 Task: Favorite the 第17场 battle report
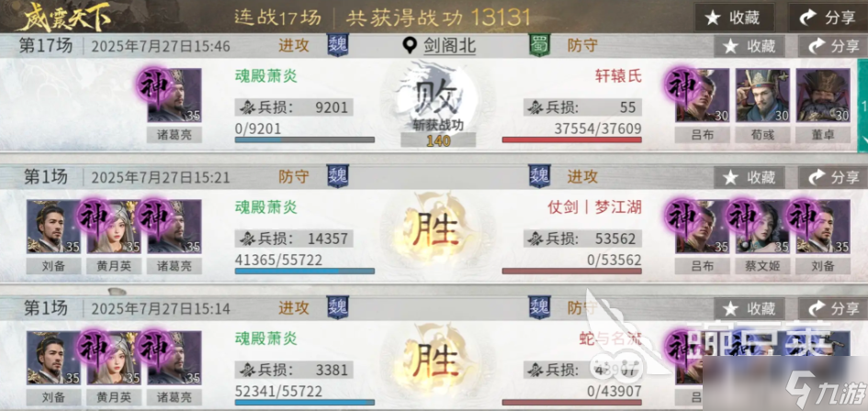pyautogui.click(x=749, y=47)
